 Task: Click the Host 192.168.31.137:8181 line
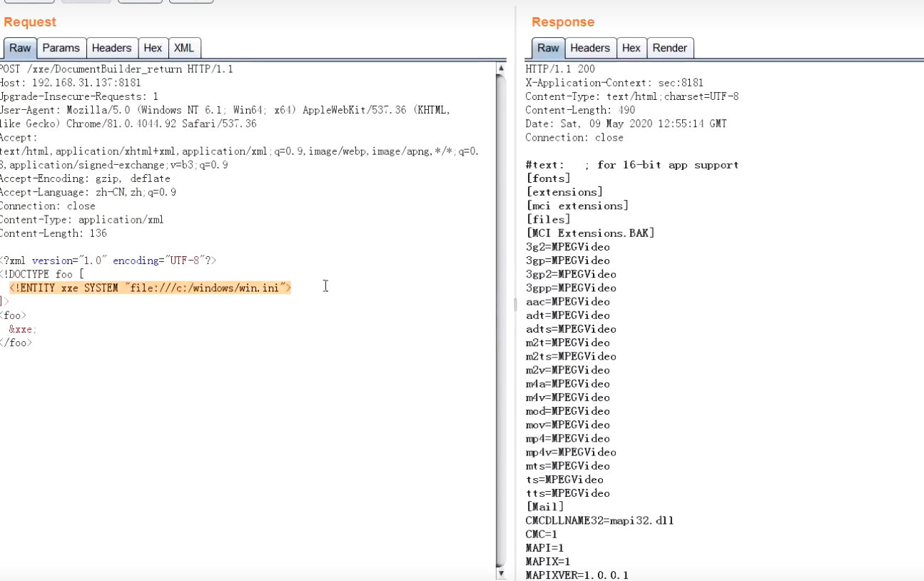click(71, 83)
